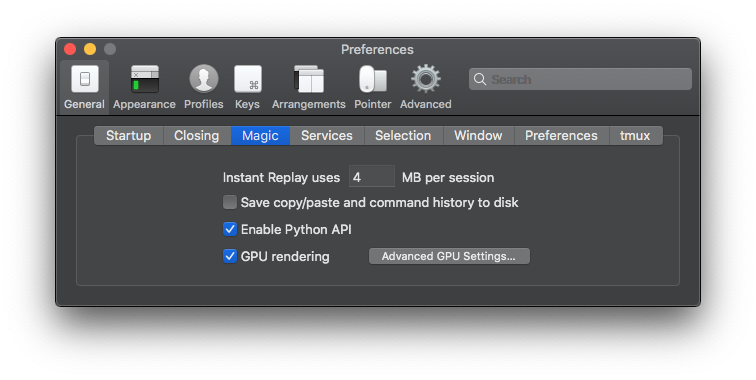Select the Magic tab
This screenshot has width=756, height=380.
click(260, 136)
